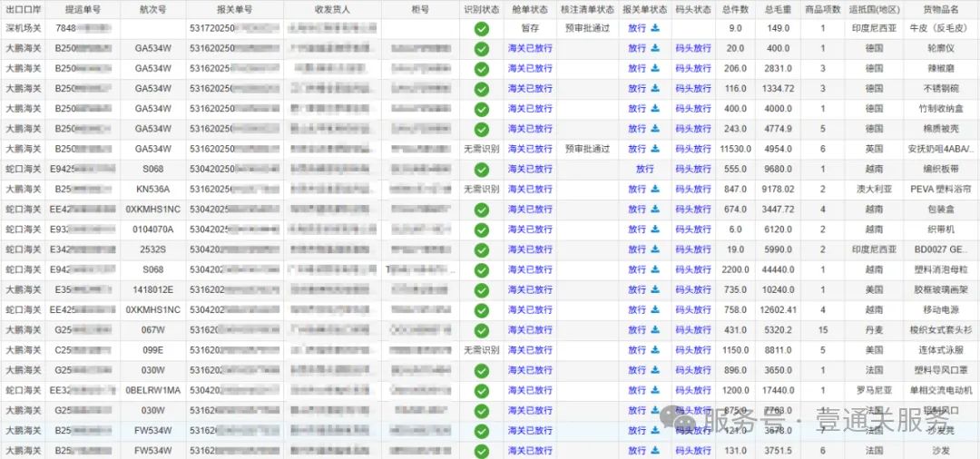Click the 识别状态 column header
980x459 pixels.
coord(481,9)
